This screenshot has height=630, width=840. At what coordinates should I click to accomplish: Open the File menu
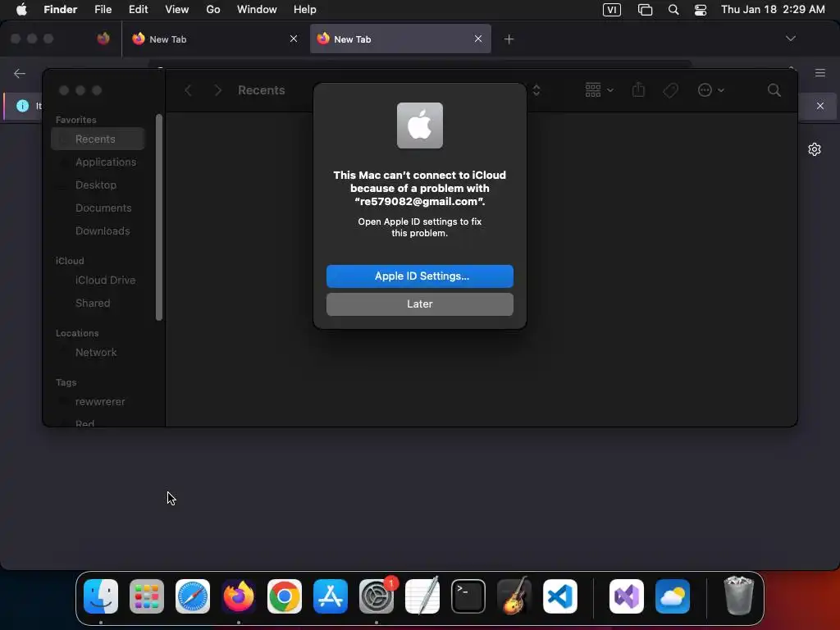pos(103,9)
